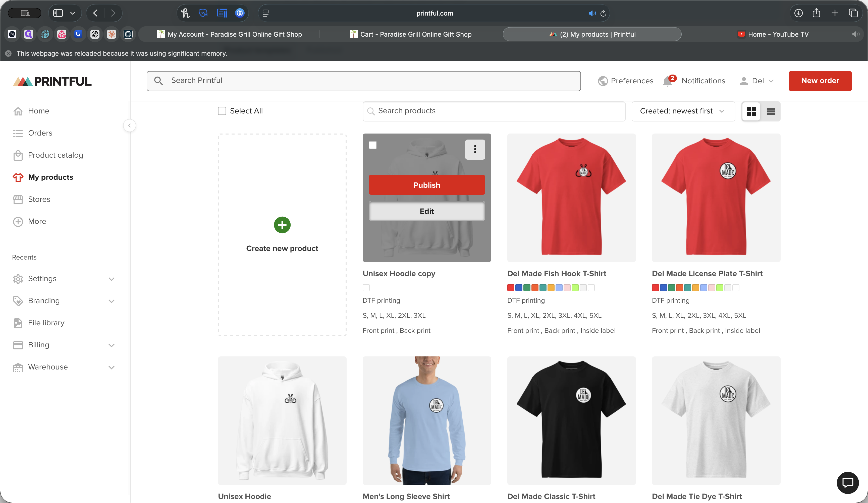Go to Product catalog in sidebar
Screen dimensions: 868x503
55,155
